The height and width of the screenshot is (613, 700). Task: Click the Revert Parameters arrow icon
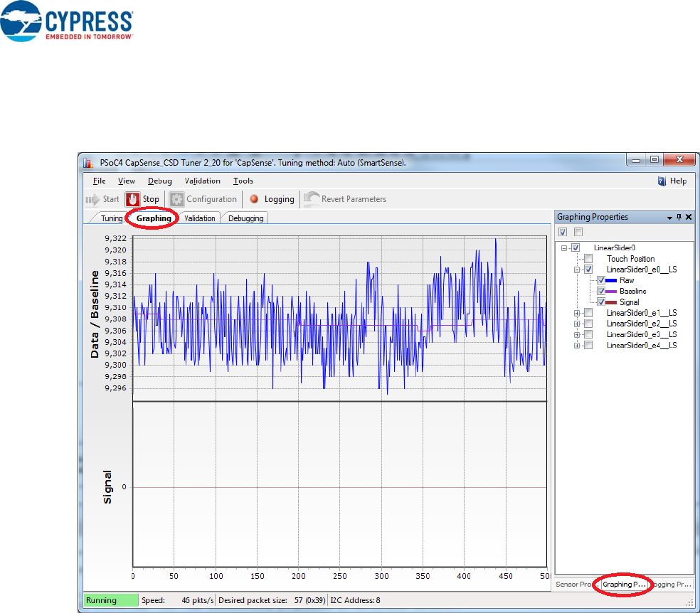pos(311,200)
